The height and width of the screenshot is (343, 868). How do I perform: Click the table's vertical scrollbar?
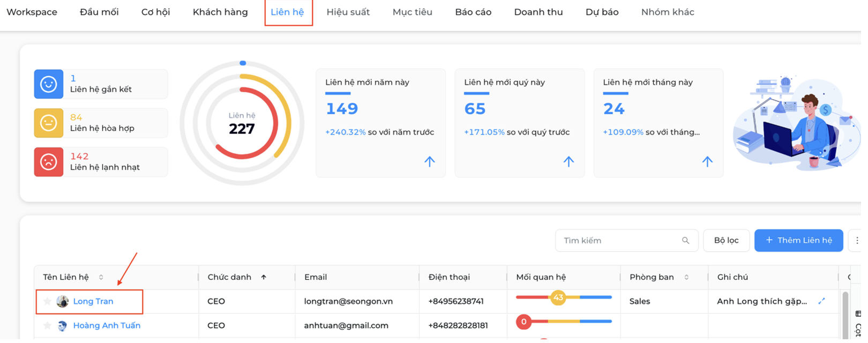click(x=845, y=316)
